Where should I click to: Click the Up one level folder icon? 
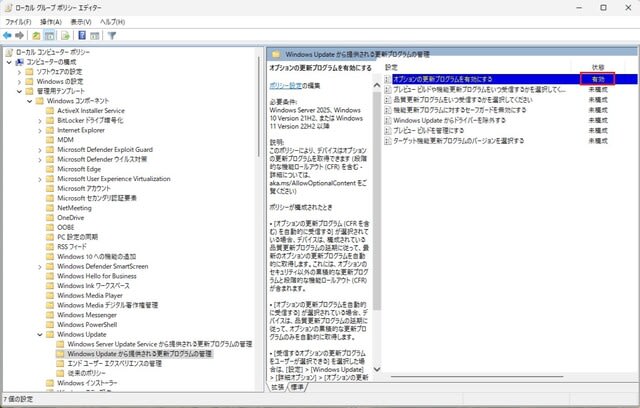click(x=36, y=35)
